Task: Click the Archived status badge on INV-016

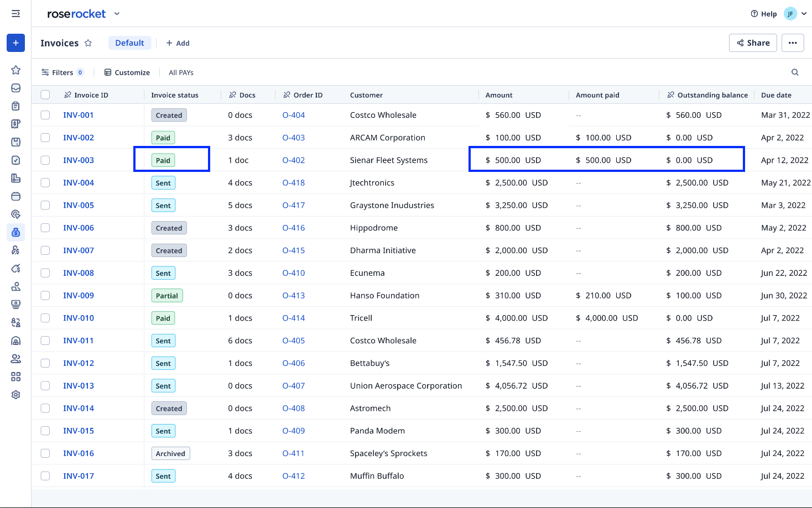Action: coord(170,453)
